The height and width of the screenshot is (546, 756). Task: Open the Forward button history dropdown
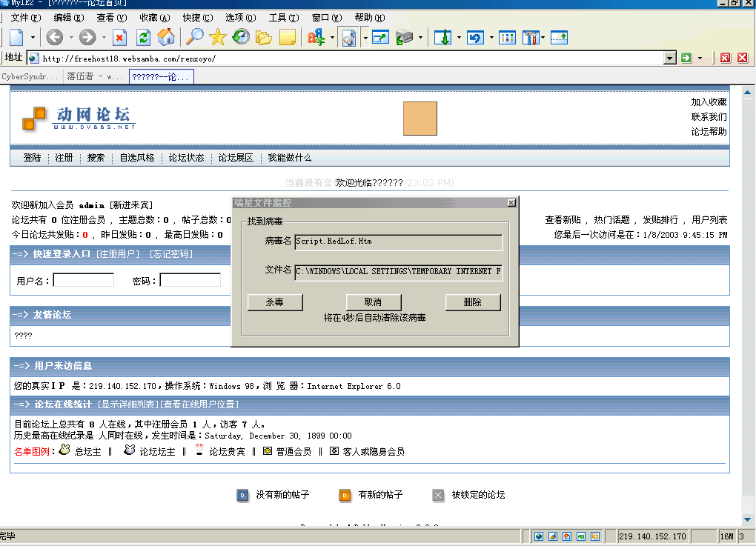click(104, 37)
